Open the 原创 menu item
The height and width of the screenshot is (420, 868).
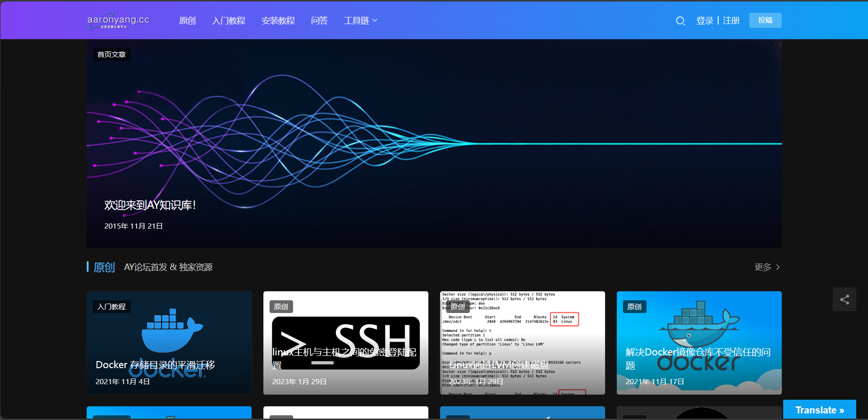click(187, 21)
